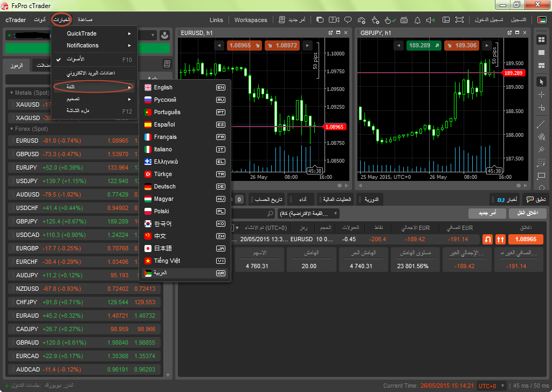The image size is (552, 392).
Task: Open the cloud settings gear icon
Action: (362, 20)
